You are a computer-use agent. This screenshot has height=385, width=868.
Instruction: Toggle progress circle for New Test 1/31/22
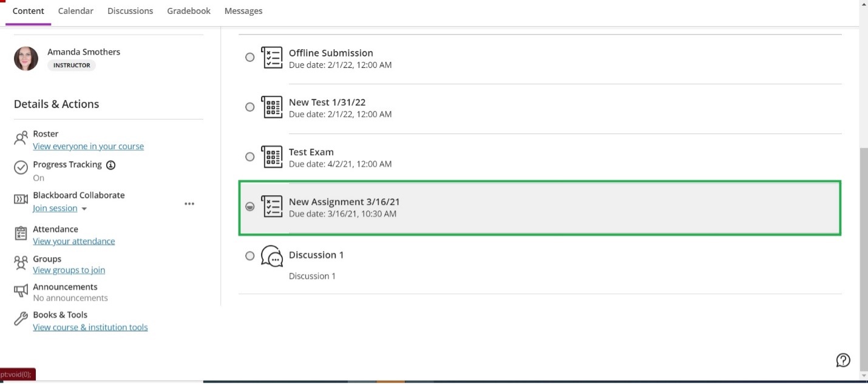(x=249, y=107)
